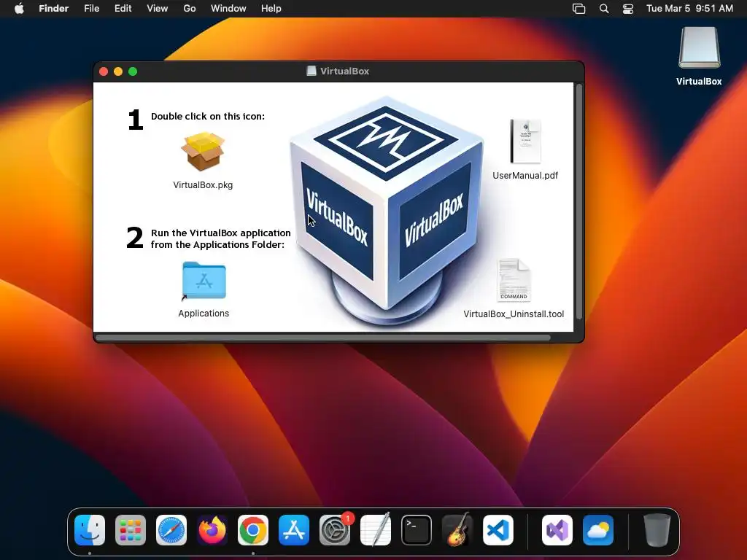Click the "Applications" folder name label
This screenshot has width=747, height=560.
point(204,314)
